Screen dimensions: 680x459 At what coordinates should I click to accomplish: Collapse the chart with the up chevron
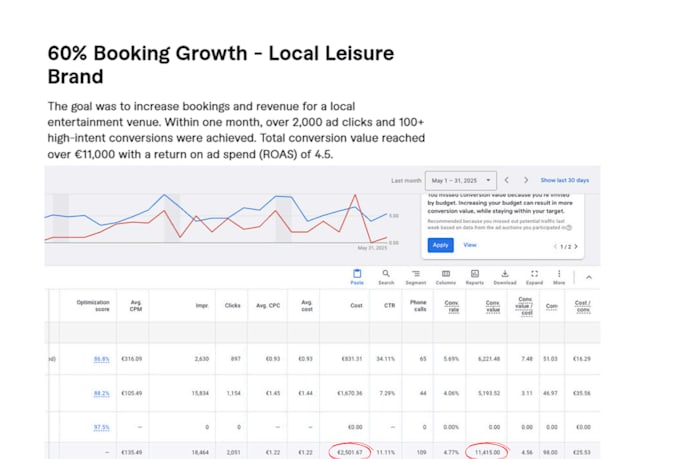point(588,277)
